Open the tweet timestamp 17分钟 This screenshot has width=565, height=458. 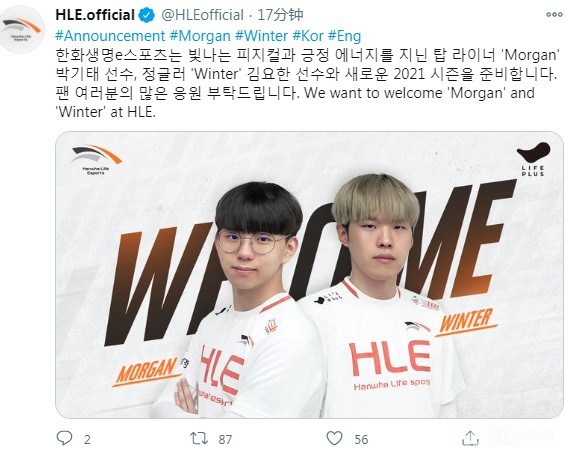[x=280, y=15]
